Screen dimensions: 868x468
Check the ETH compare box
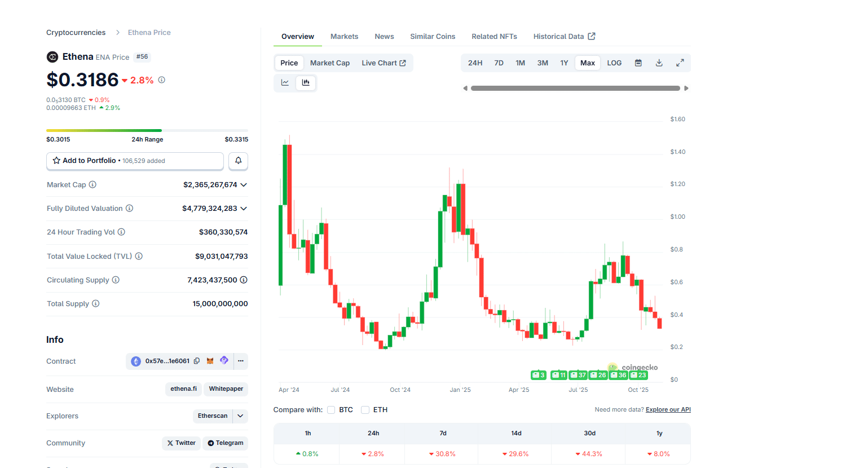[x=365, y=409]
